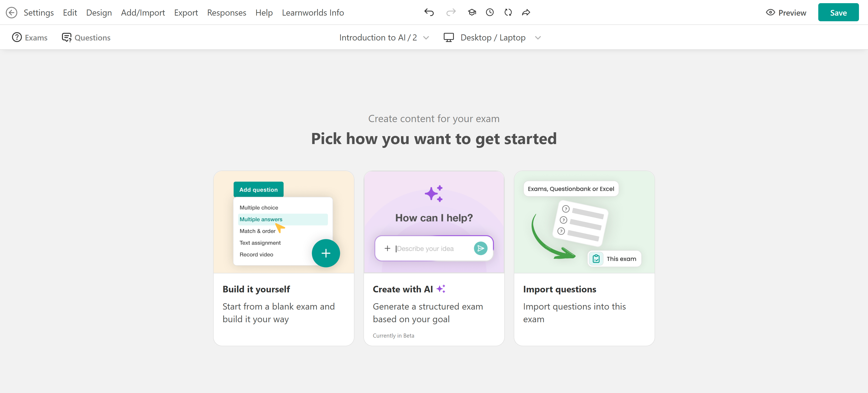Image resolution: width=868 pixels, height=393 pixels.
Task: Open the history clock icon
Action: (x=490, y=12)
